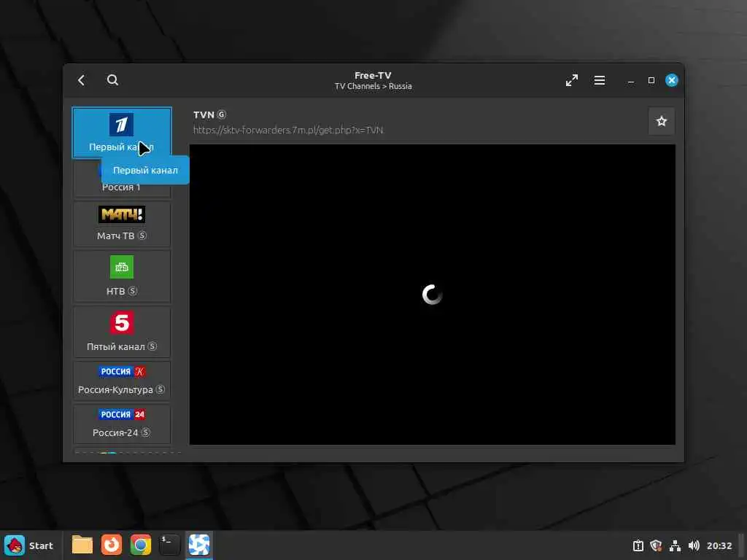This screenshot has width=747, height=560.
Task: Open the channel search magnifier
Action: tap(112, 80)
